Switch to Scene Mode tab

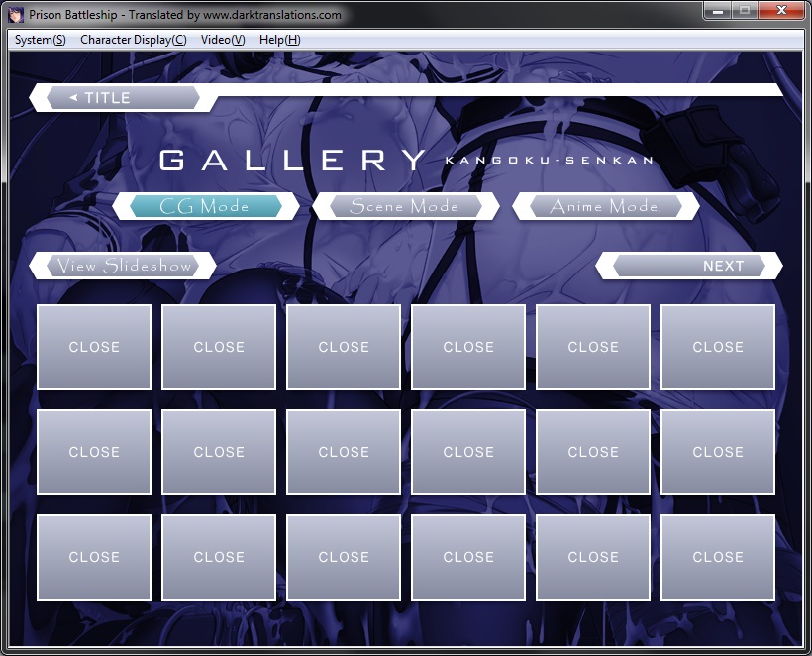tap(405, 206)
